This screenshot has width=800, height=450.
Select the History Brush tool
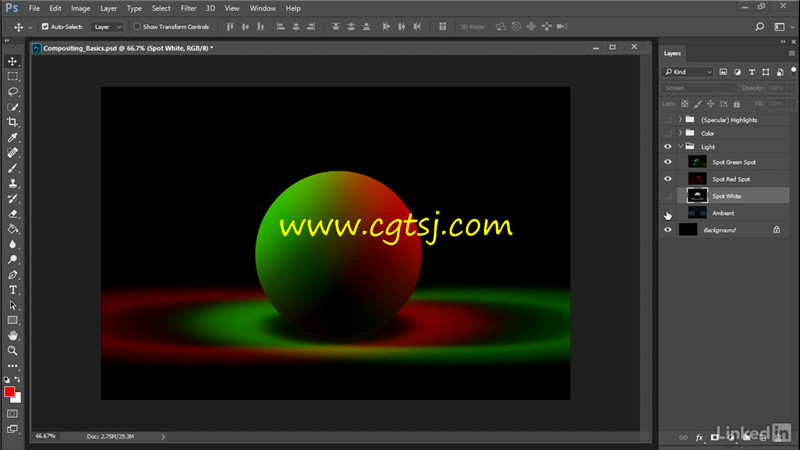[x=13, y=198]
